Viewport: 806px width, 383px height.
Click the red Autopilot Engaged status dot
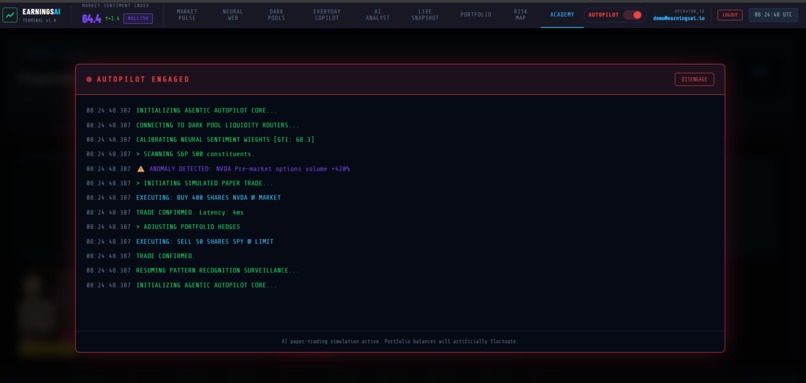89,79
